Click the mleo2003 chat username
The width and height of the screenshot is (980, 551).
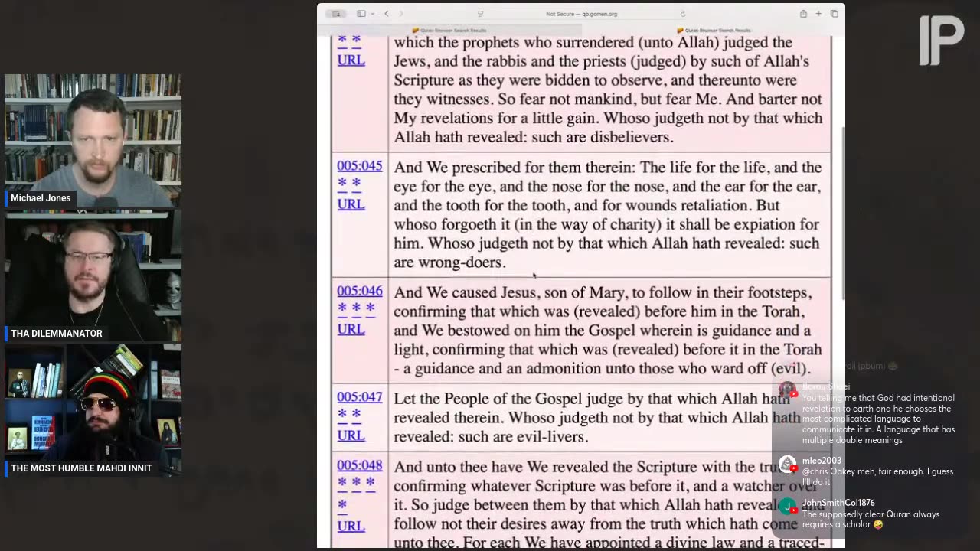point(822,461)
